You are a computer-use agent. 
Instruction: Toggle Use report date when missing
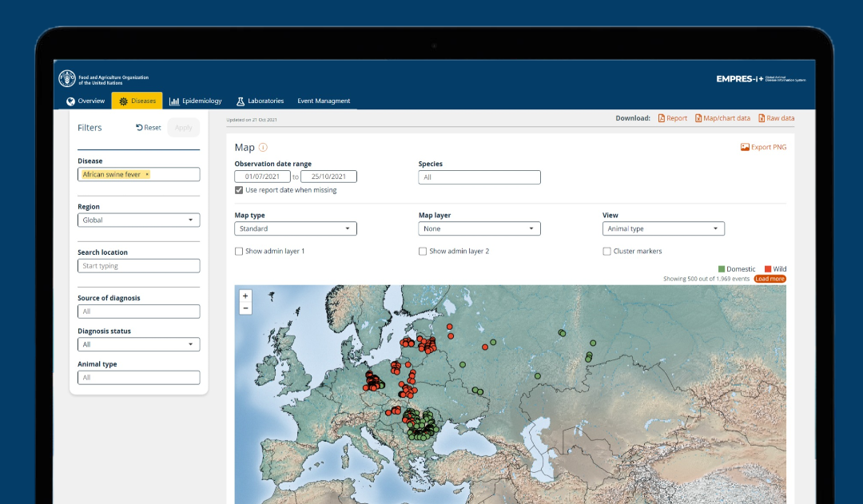(239, 190)
